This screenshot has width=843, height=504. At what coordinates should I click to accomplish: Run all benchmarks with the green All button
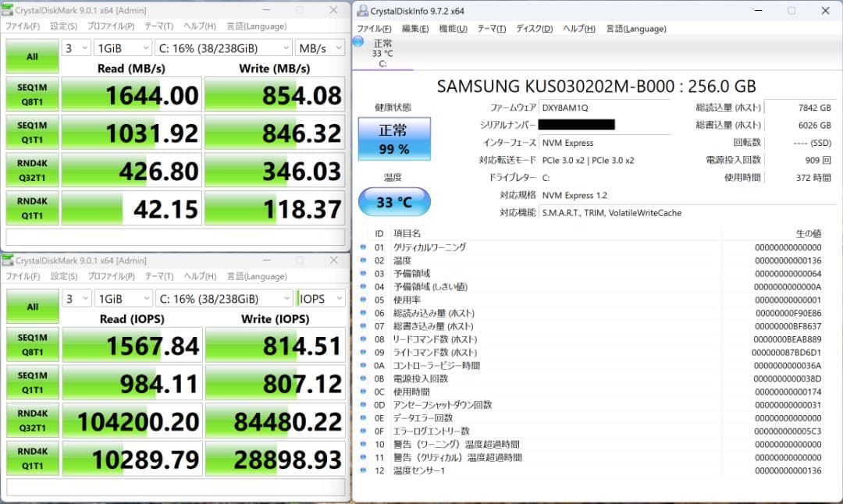[x=31, y=56]
